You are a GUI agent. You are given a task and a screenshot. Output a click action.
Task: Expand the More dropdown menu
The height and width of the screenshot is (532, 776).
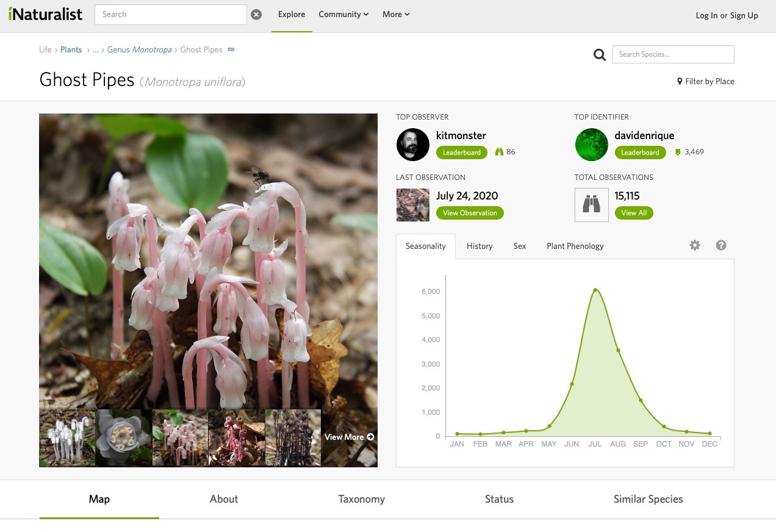396,15
